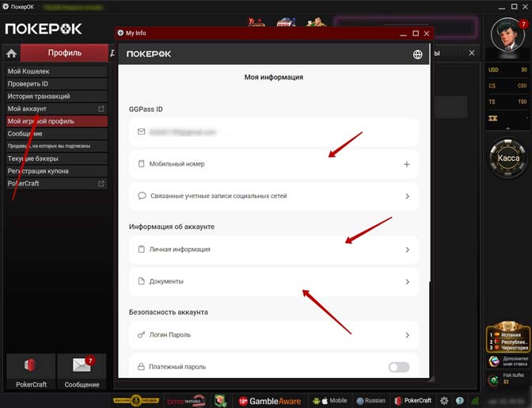This screenshot has width=532, height=408.
Task: Open Мой аккаунт external link
Action: 54,109
